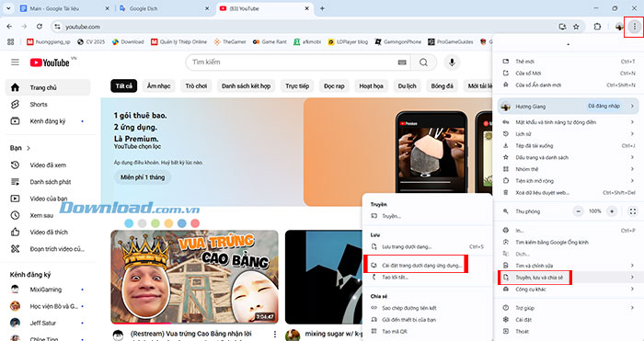Open the Extensions puzzle icon
Image resolution: width=644 pixels, height=341 pixels.
(597, 27)
